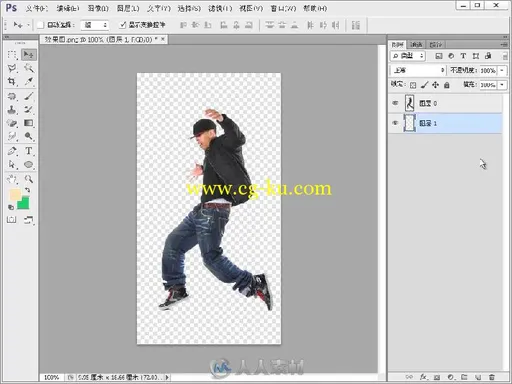Select the Path Selection tool
The width and height of the screenshot is (512, 384).
12,164
